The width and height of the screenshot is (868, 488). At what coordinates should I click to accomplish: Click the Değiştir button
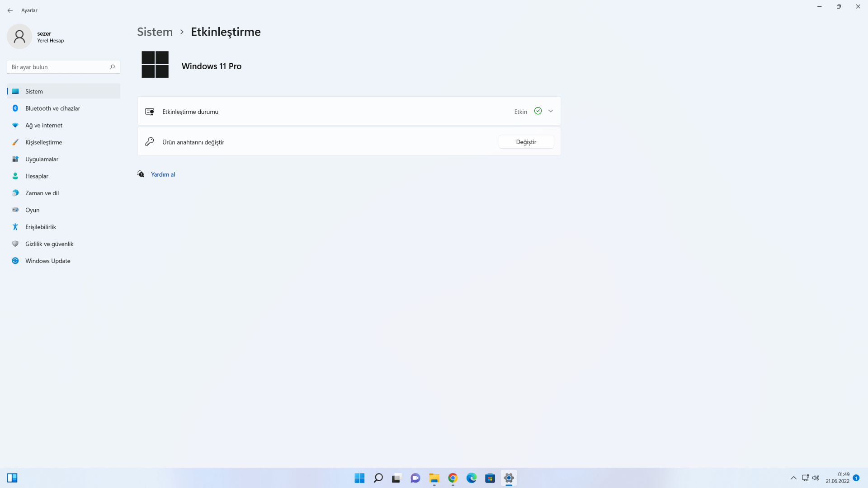pos(526,142)
